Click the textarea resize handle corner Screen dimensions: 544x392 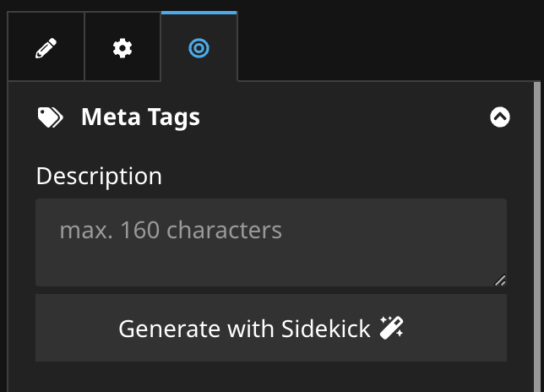pos(500,280)
